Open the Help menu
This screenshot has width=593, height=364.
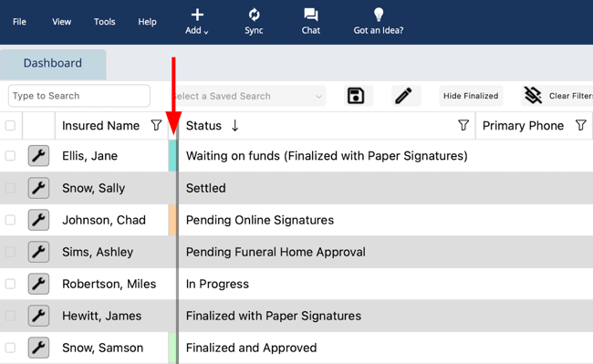point(147,22)
